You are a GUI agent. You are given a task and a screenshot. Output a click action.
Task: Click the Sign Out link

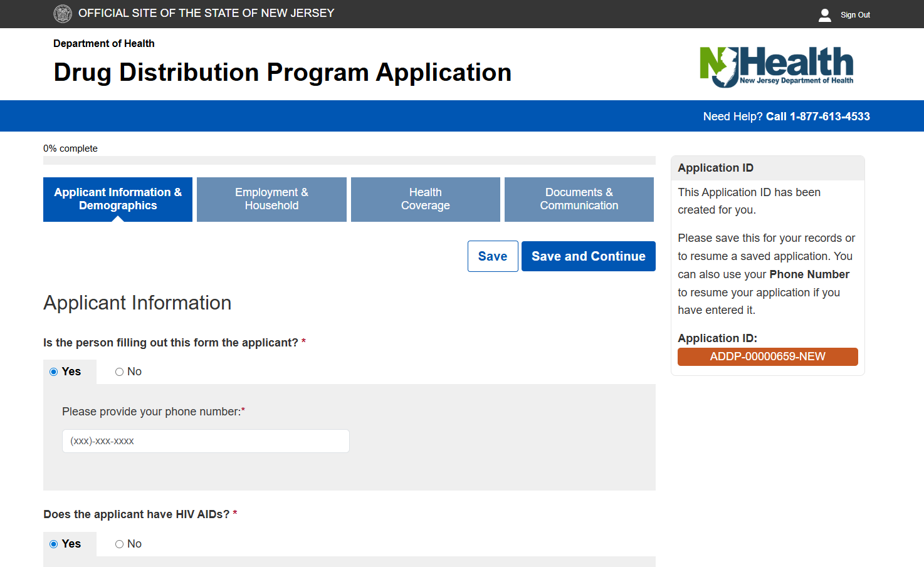(x=855, y=15)
